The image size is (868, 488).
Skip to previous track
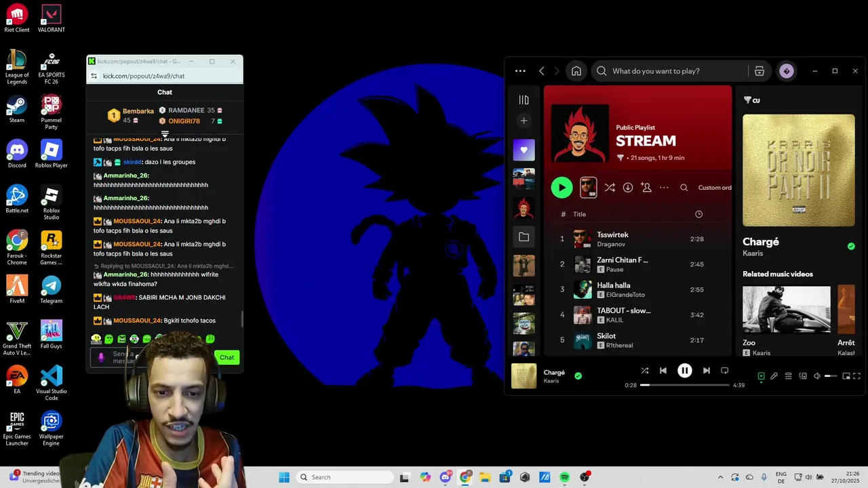click(x=663, y=371)
